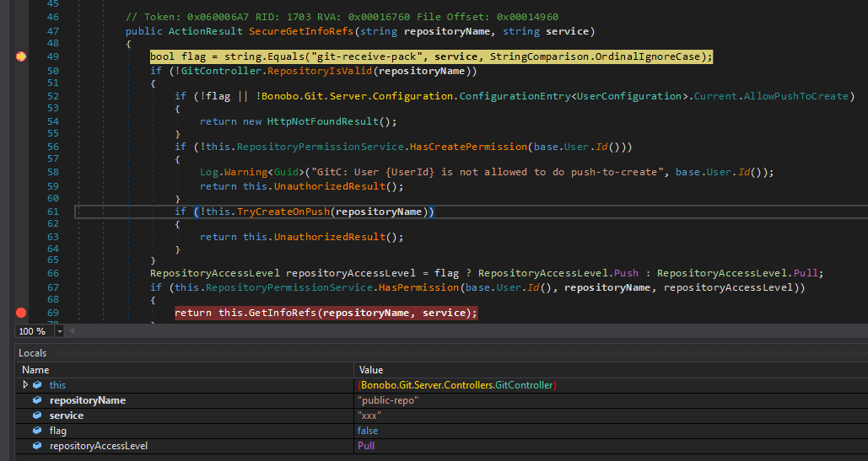868x461 pixels.
Task: Click the Name column header
Action: click(x=35, y=370)
